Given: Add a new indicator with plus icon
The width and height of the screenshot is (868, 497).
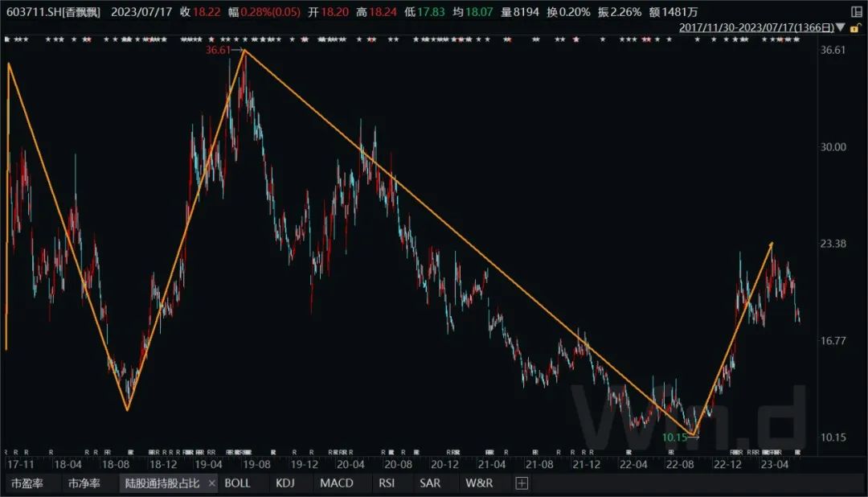Looking at the screenshot, I should 522,483.
